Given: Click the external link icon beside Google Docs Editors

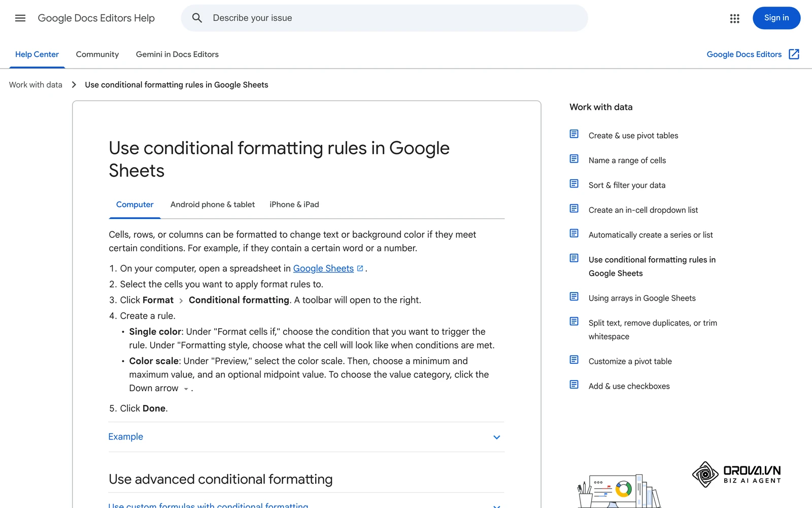Looking at the screenshot, I should [794, 54].
